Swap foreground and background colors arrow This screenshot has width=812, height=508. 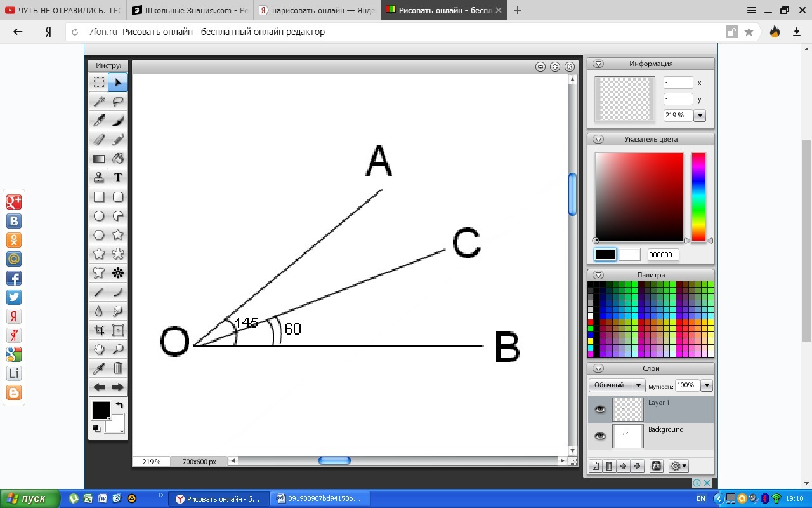tap(119, 405)
